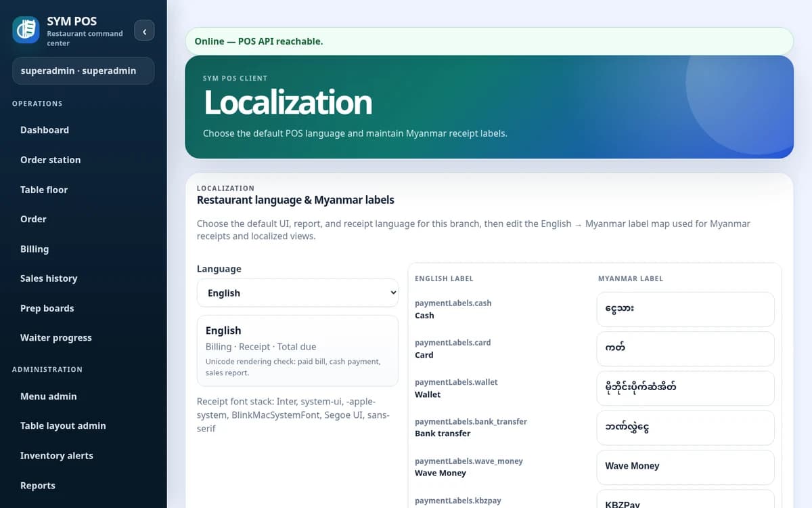
Task: Click the 'paymentLabels.wave_money' key text
Action: (x=469, y=461)
